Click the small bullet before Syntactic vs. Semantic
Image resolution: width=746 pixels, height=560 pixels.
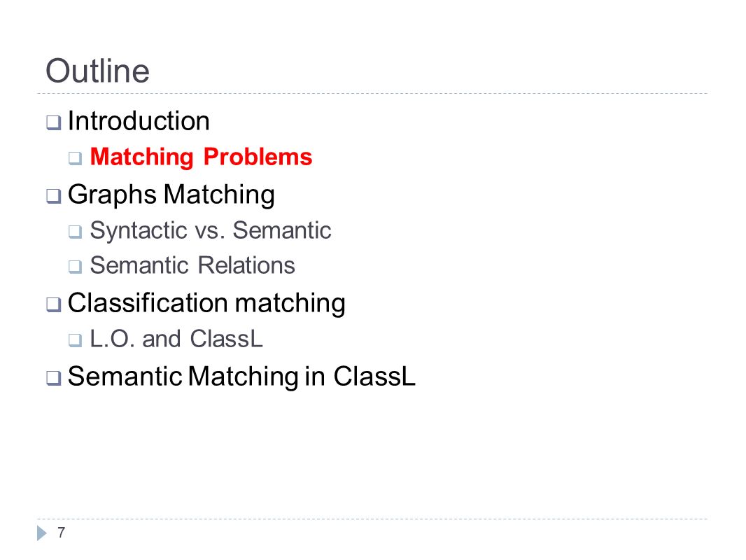[75, 232]
